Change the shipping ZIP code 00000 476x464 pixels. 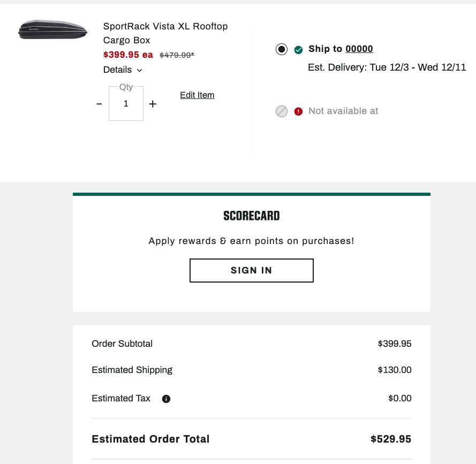(359, 49)
